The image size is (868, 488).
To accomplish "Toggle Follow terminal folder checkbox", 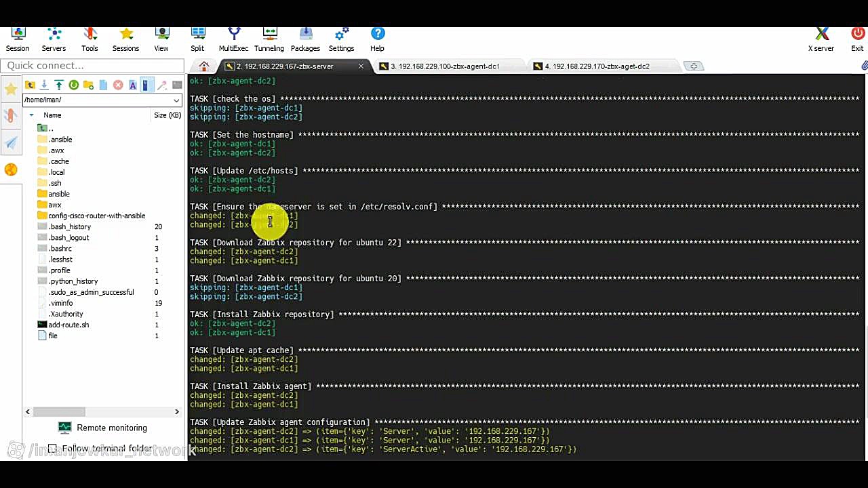I will [52, 449].
